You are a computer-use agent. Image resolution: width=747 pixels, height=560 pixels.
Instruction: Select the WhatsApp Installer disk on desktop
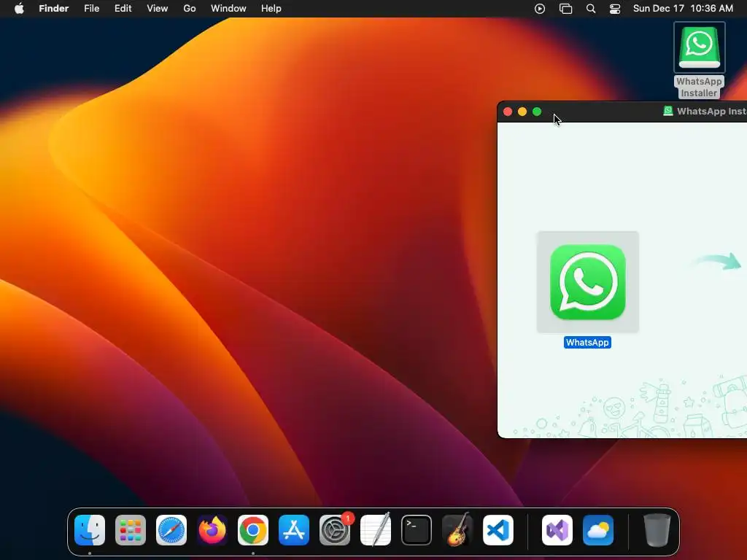click(x=699, y=47)
